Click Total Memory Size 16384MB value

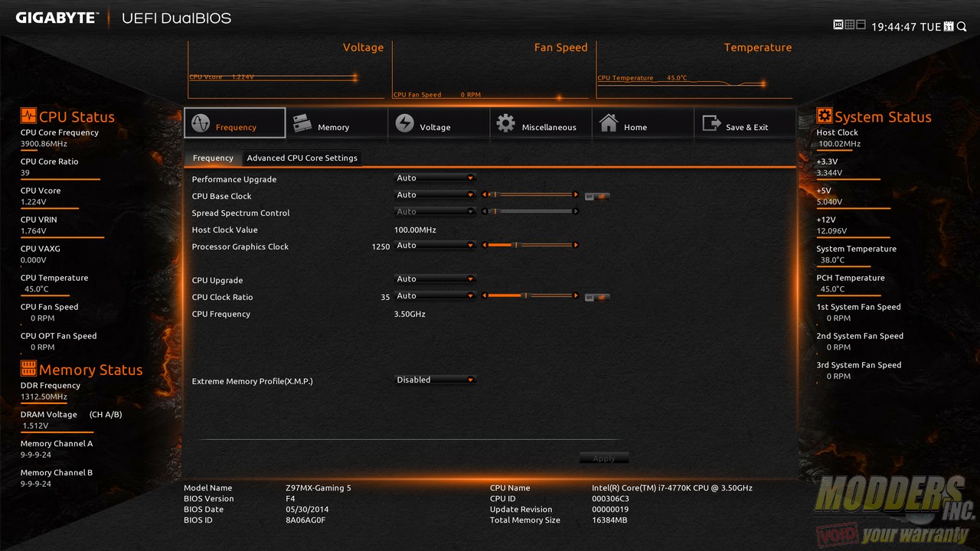click(x=609, y=520)
